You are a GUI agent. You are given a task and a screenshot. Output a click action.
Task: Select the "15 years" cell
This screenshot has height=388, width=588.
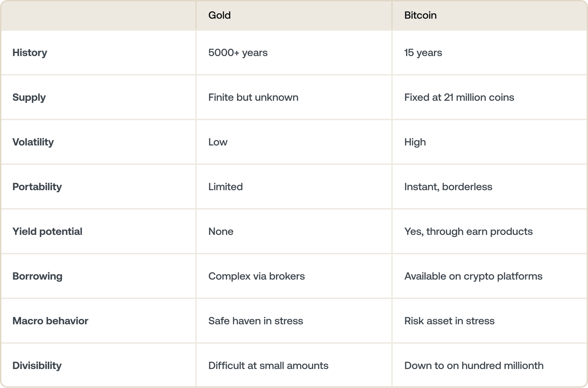coord(423,53)
